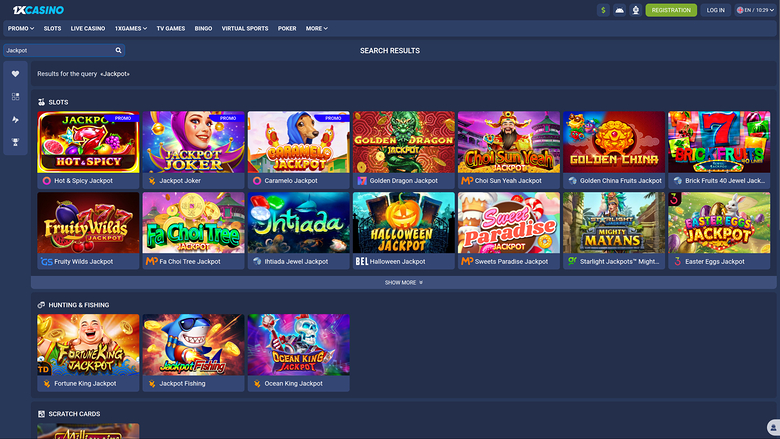Image resolution: width=780 pixels, height=439 pixels.
Task: Open VIRTUAL SPORTS menu item
Action: click(245, 29)
